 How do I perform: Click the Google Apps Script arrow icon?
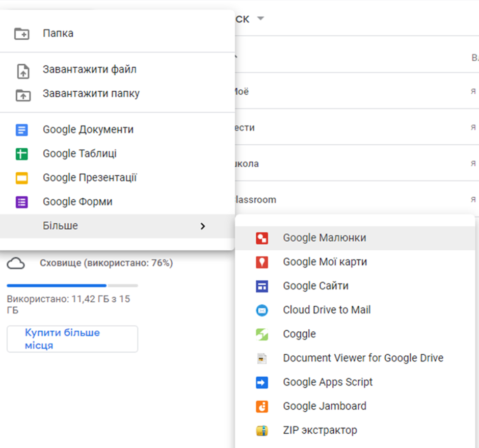click(262, 382)
